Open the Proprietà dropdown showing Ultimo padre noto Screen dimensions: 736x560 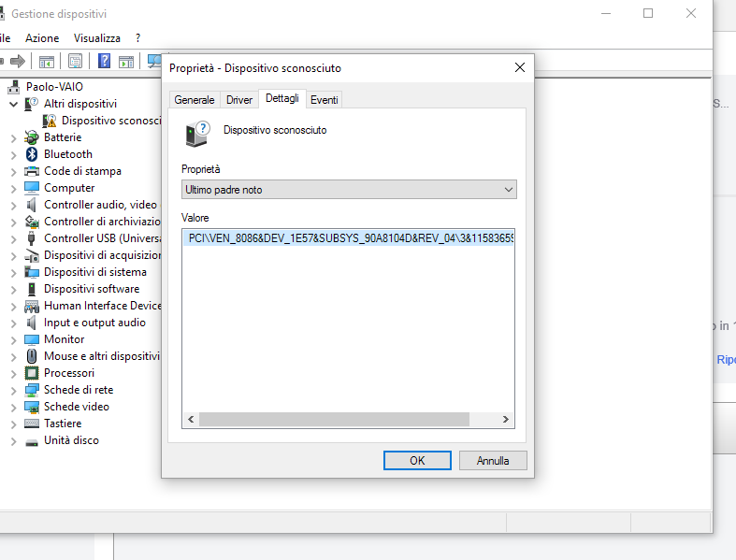click(349, 190)
